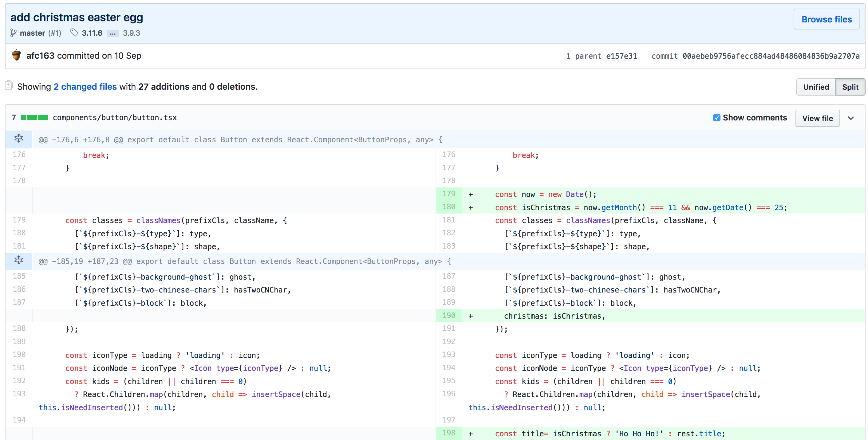Image resolution: width=868 pixels, height=440 pixels.
Task: Click 'committed on 10 Sep' timestamp
Action: [x=99, y=56]
